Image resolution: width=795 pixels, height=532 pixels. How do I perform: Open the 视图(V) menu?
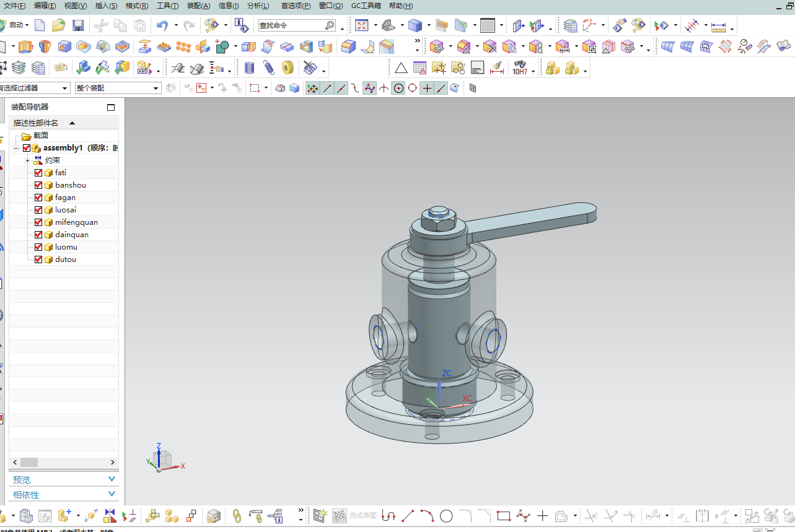click(x=76, y=6)
